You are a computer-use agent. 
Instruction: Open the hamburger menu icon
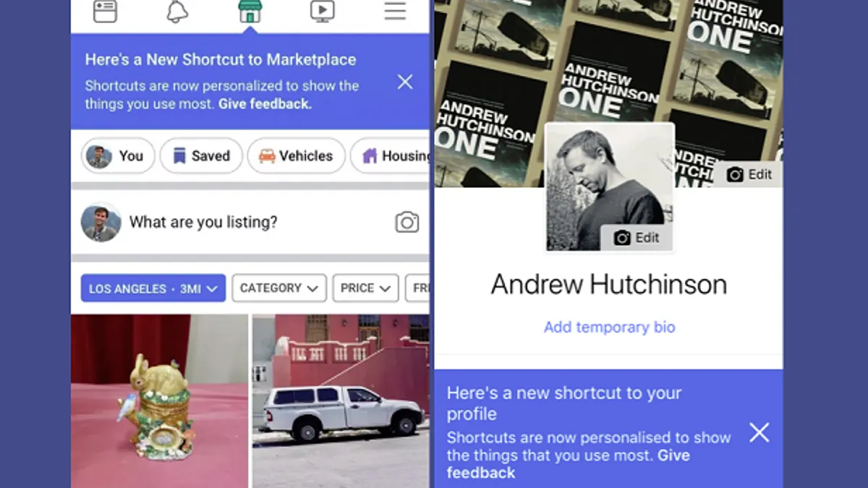tap(395, 12)
